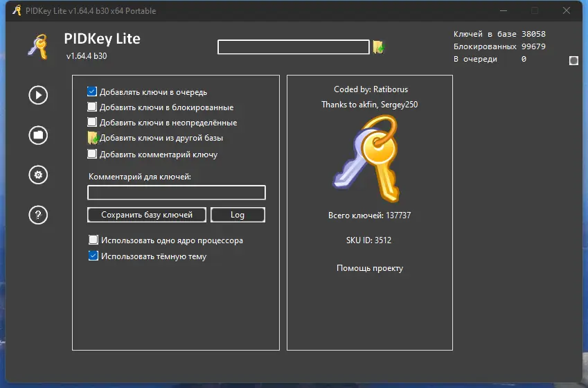Click 'Добавить ключи из другой базы' label
588x388 pixels.
[x=161, y=138]
